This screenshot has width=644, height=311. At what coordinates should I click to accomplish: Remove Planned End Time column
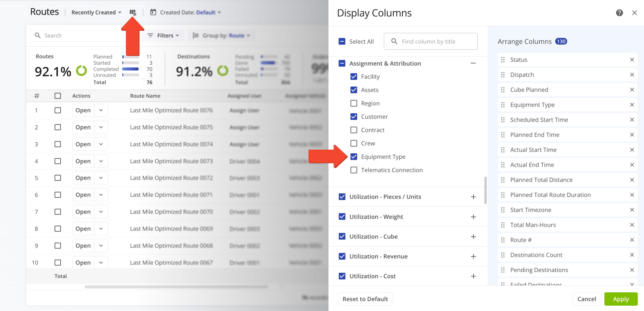pyautogui.click(x=632, y=135)
